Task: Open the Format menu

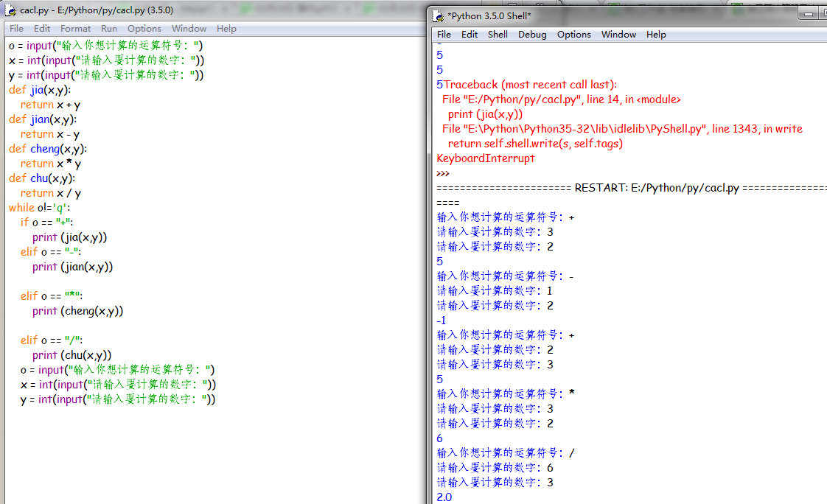Action: point(76,29)
